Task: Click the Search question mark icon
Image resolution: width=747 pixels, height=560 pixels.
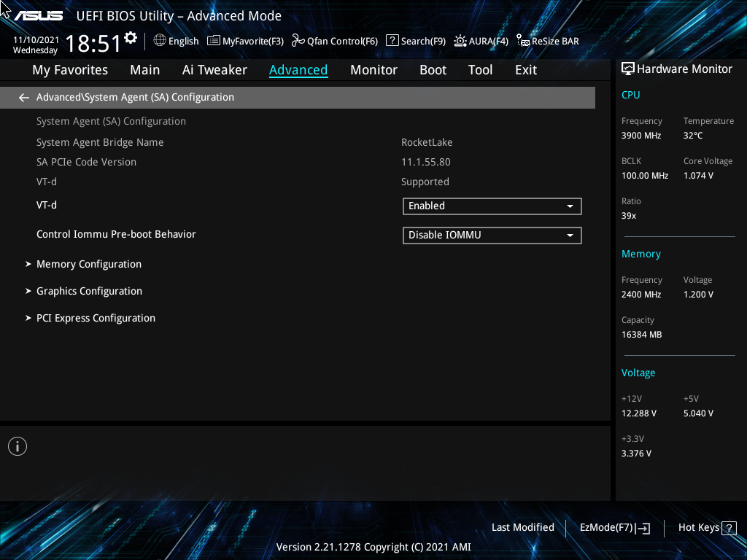Action: [x=392, y=41]
